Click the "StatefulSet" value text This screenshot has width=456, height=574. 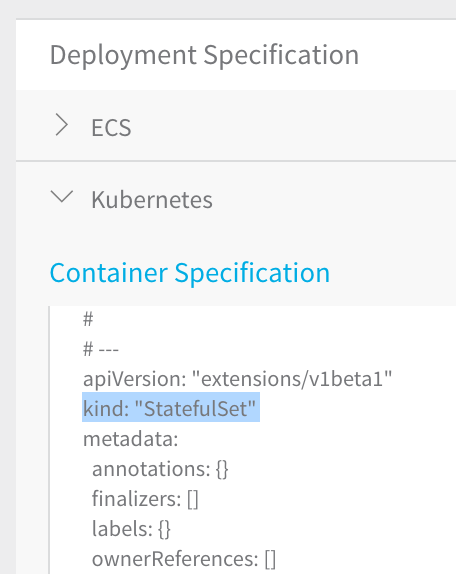[195, 409]
